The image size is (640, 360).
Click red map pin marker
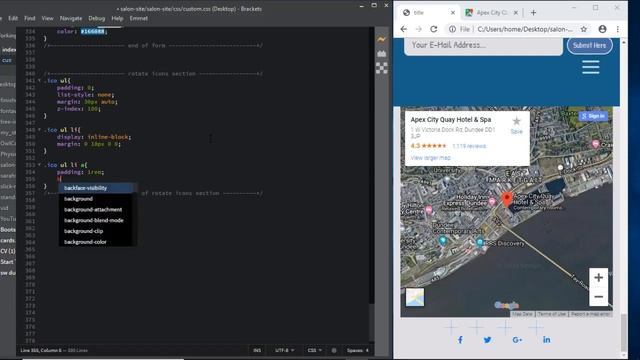[507, 200]
